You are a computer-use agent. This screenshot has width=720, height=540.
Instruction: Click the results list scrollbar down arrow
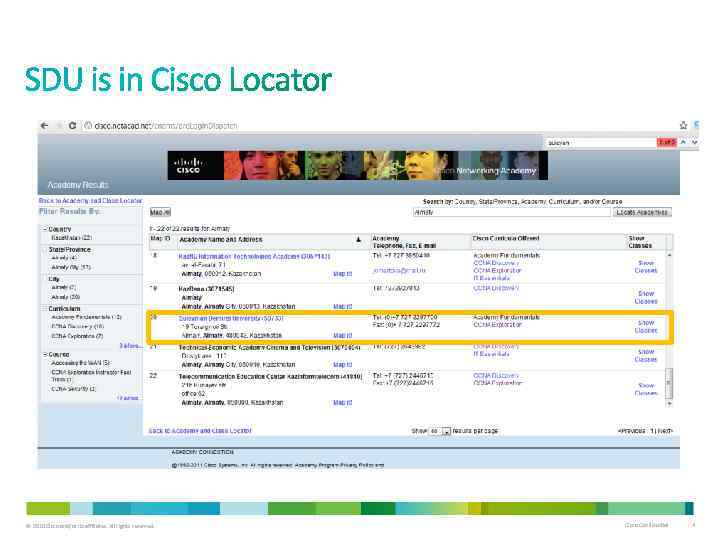coord(669,404)
